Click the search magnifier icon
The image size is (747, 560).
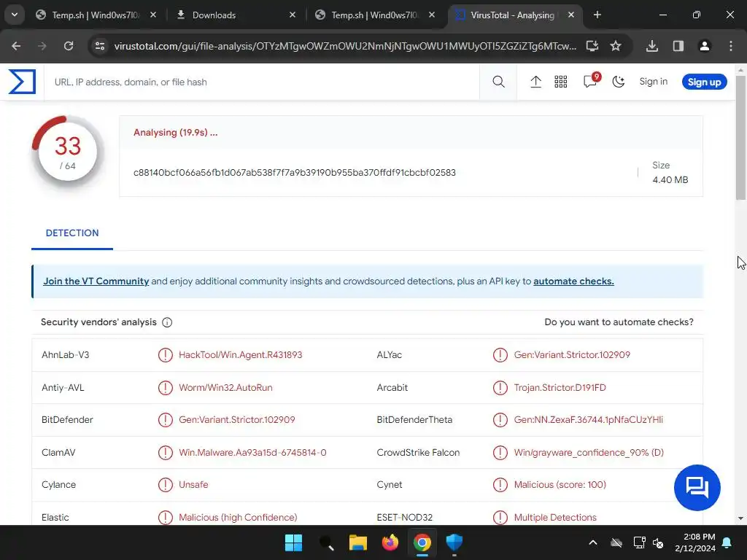click(498, 82)
